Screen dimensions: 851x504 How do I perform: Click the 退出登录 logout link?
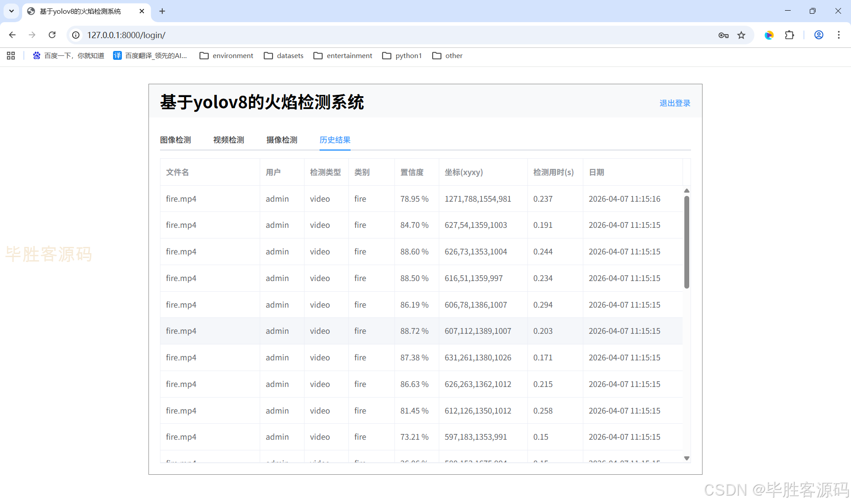coord(675,103)
